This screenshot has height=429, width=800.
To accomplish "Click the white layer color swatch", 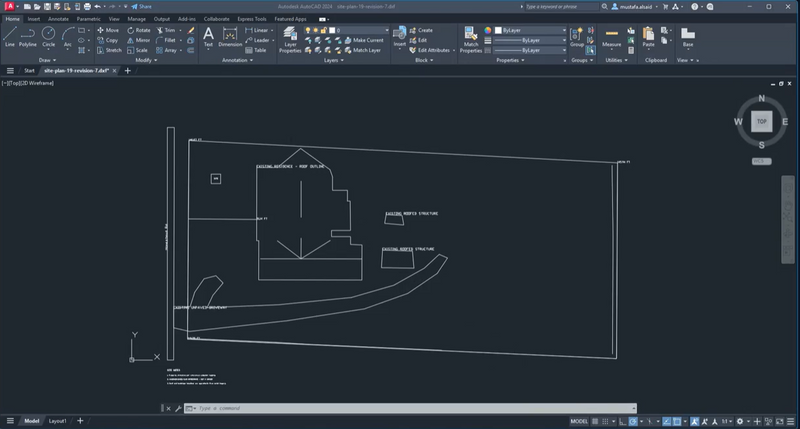I will [332, 30].
